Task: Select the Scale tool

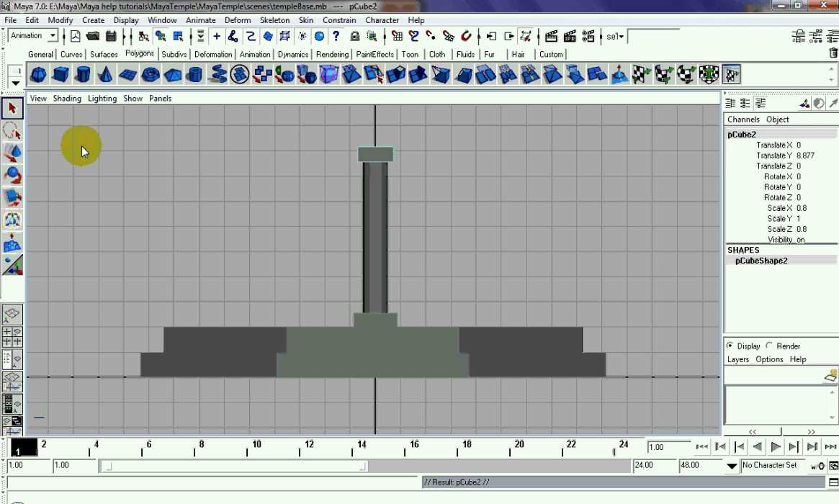Action: (12, 197)
